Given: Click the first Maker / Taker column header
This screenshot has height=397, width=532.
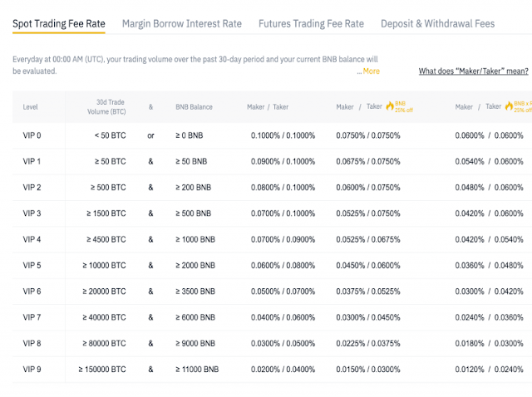Looking at the screenshot, I should tap(268, 106).
